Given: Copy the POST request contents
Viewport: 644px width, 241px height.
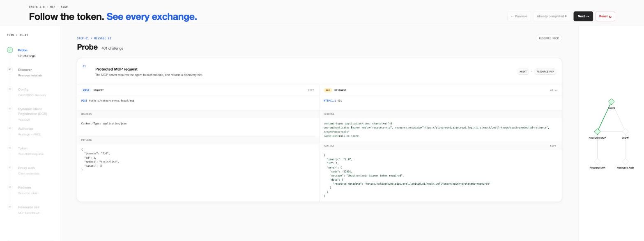Looking at the screenshot, I should point(311,90).
